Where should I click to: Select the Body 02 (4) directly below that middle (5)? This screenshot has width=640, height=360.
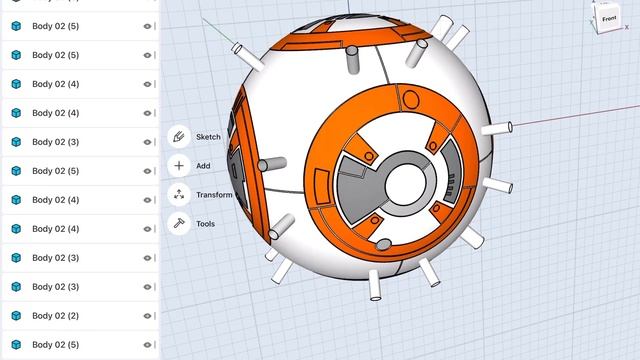[80, 200]
